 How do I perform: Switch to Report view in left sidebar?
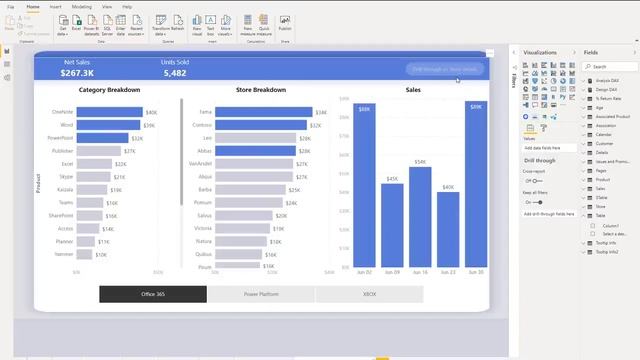(x=7, y=51)
